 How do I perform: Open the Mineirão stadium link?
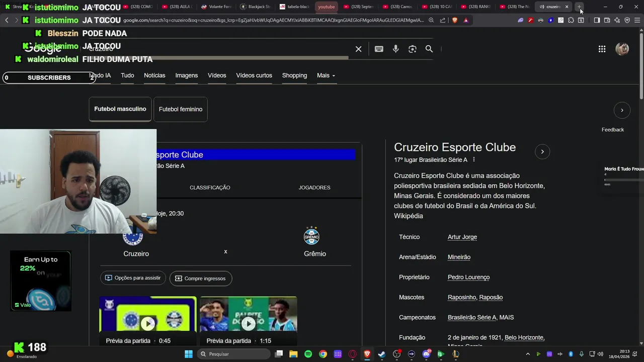tap(459, 257)
